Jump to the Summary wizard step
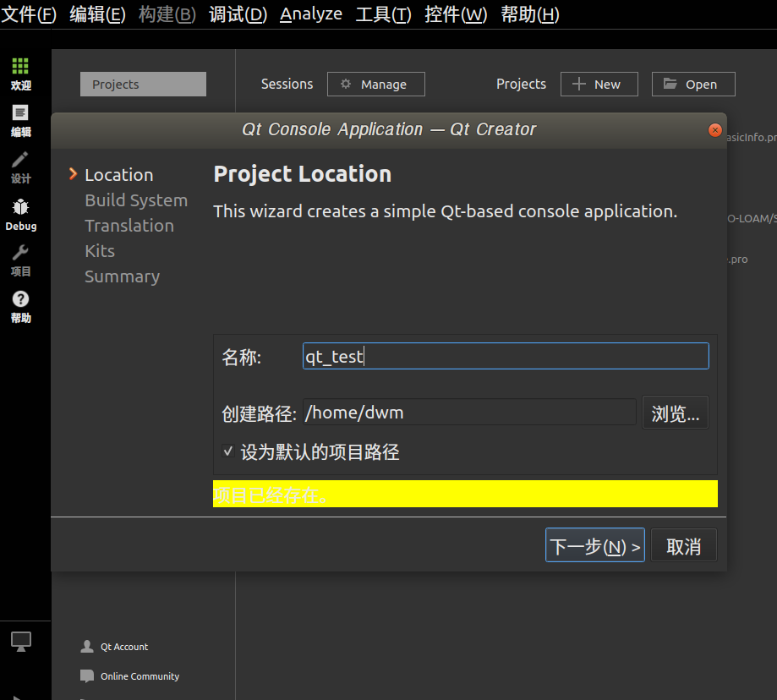 122,276
